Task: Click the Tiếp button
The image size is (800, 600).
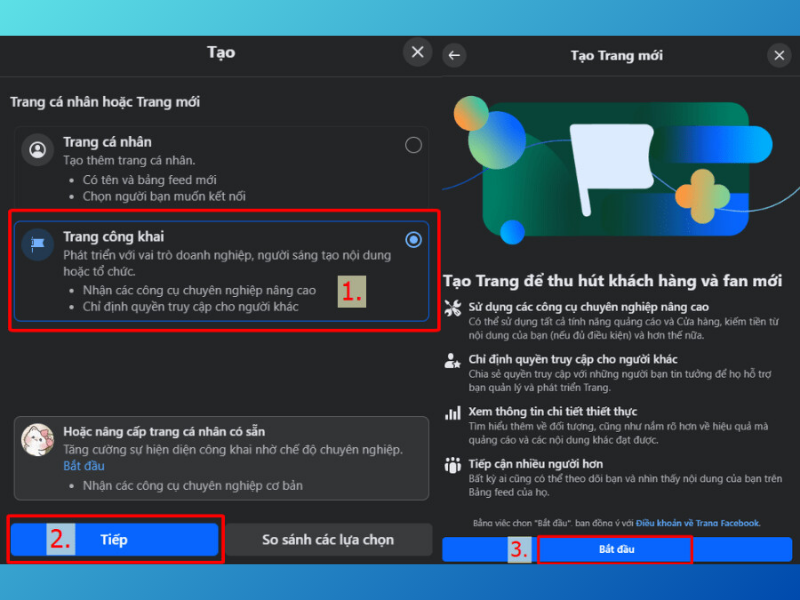Action: coord(114,539)
